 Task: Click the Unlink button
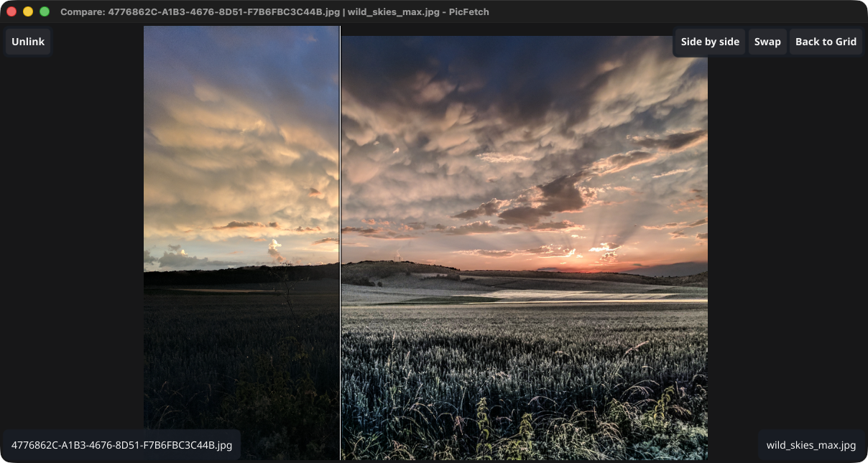coord(28,42)
